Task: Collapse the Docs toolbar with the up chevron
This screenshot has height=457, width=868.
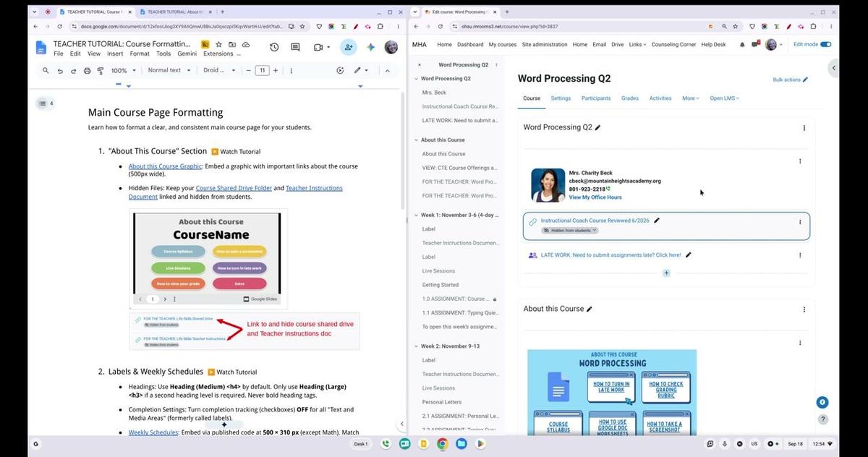Action: click(x=387, y=70)
